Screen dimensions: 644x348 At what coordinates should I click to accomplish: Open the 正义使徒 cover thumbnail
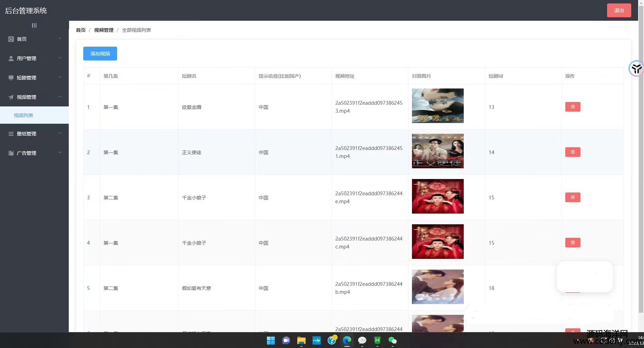pyautogui.click(x=438, y=151)
